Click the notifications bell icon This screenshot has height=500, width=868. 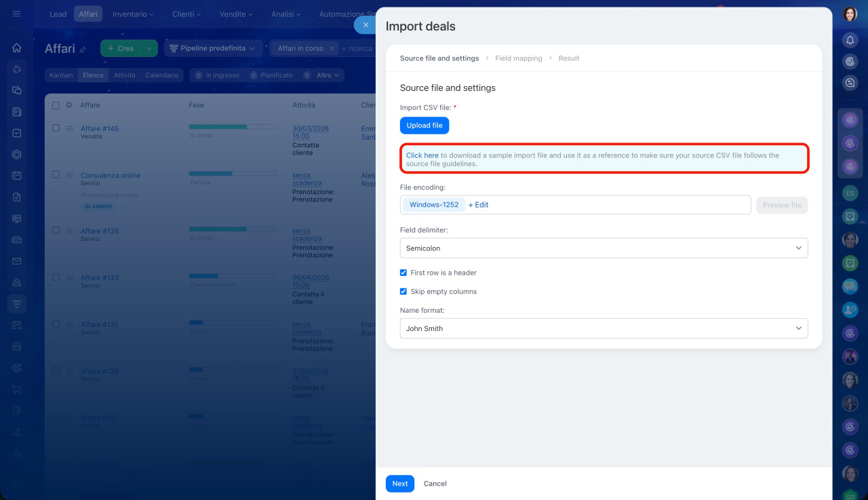click(850, 41)
